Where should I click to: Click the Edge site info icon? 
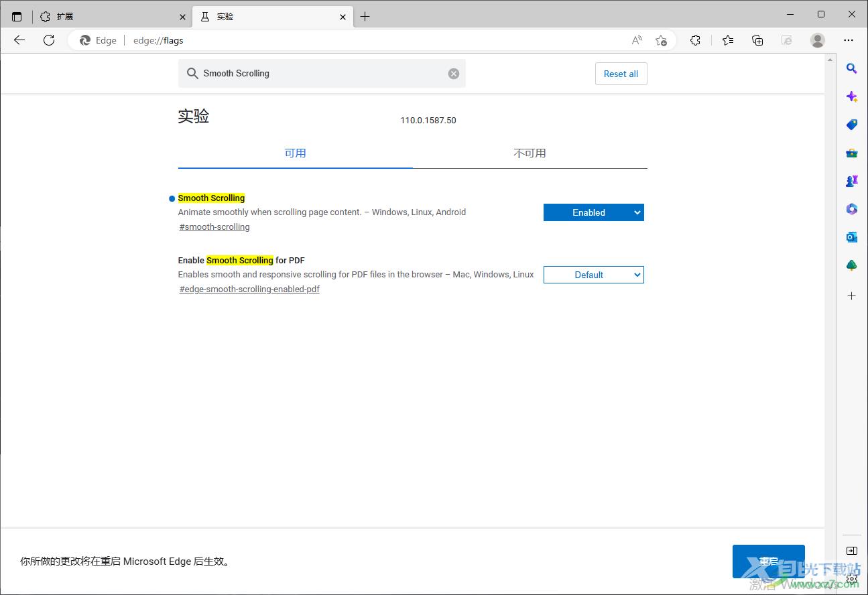click(x=98, y=40)
